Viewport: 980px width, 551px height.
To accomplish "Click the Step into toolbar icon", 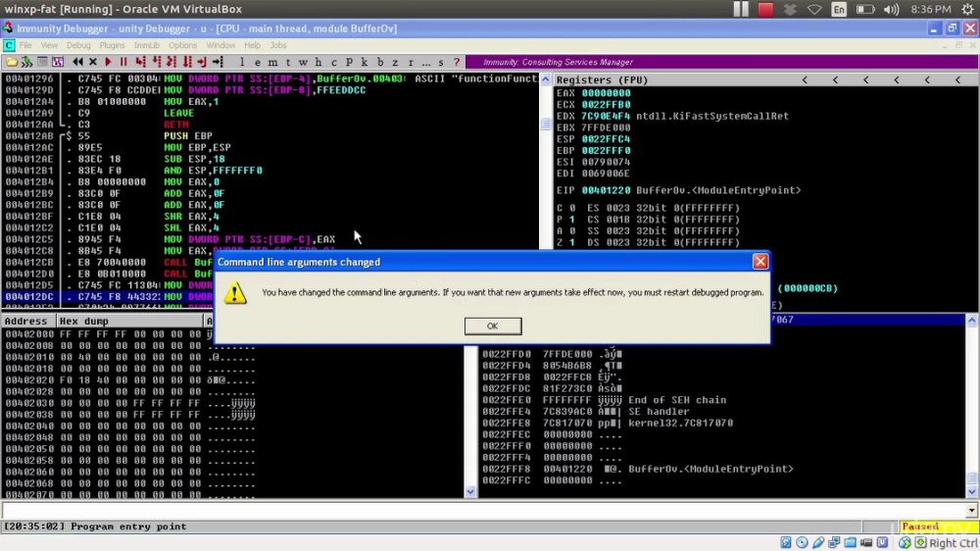I will click(x=140, y=62).
